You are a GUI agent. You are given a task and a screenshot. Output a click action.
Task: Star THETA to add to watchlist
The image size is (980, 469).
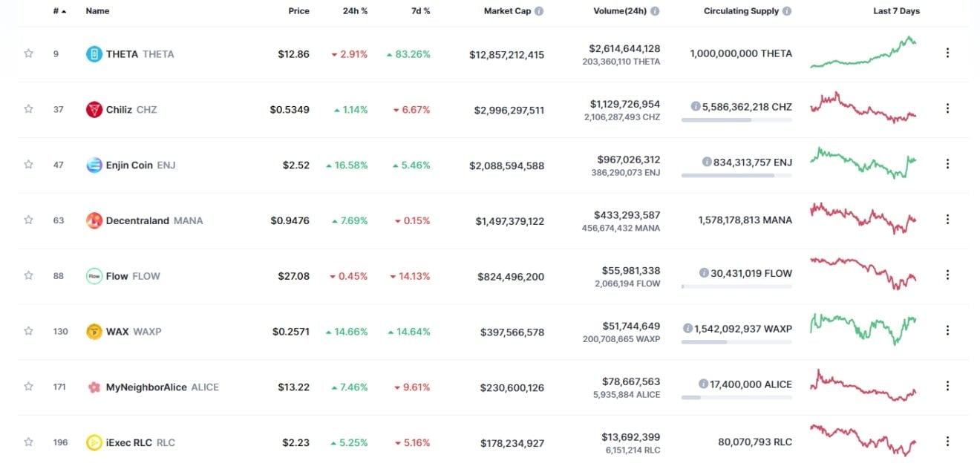pyautogui.click(x=28, y=53)
